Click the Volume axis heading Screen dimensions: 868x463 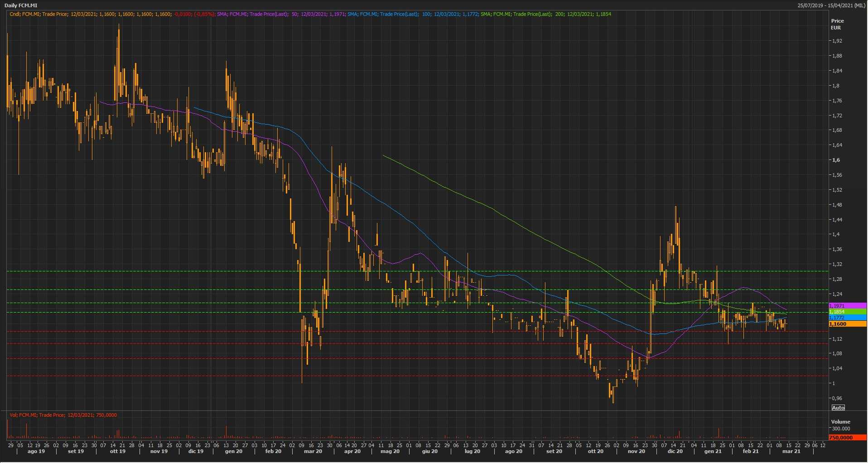pos(840,422)
